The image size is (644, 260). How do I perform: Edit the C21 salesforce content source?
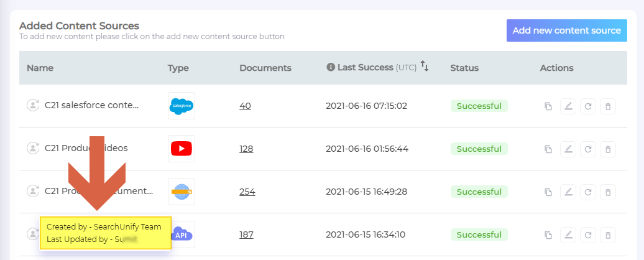click(x=568, y=106)
